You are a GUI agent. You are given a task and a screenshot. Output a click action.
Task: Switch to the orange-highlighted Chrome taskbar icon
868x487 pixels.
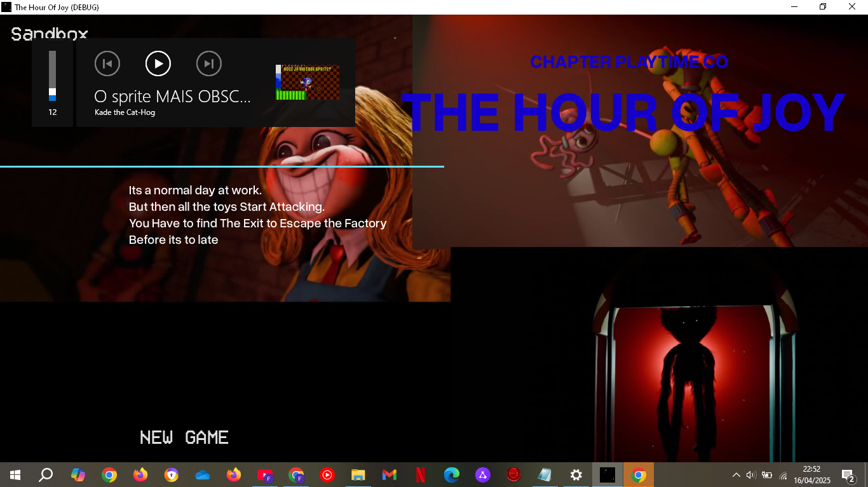(639, 475)
